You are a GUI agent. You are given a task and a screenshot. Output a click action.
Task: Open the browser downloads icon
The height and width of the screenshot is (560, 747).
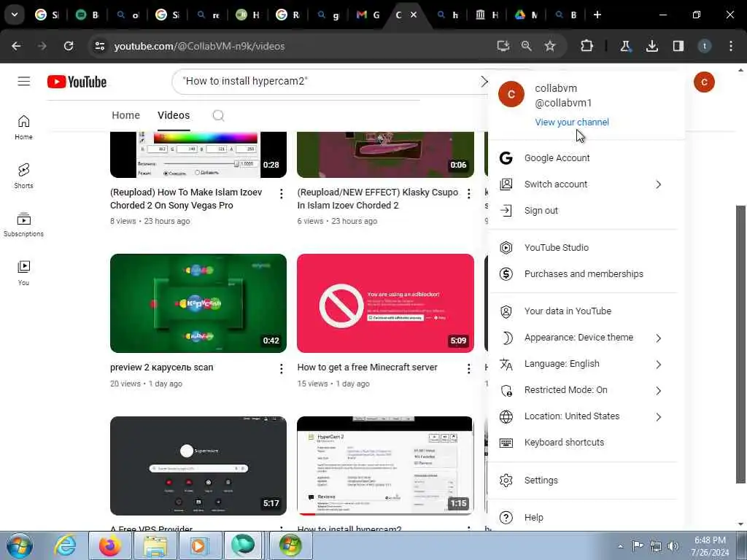pyautogui.click(x=651, y=46)
